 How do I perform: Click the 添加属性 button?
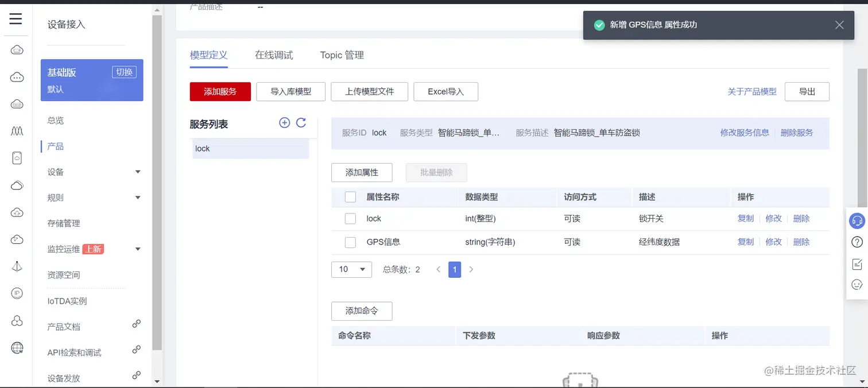[x=362, y=173]
